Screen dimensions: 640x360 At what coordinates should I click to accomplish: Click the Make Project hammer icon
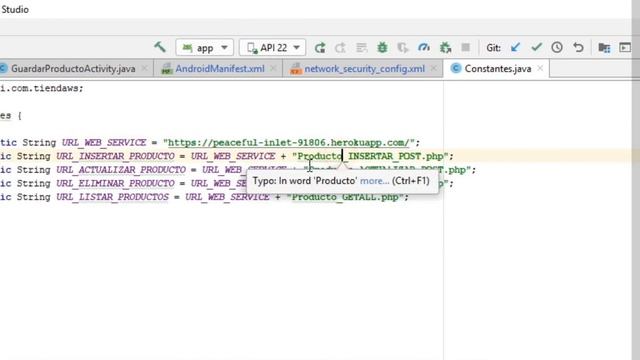tap(160, 47)
